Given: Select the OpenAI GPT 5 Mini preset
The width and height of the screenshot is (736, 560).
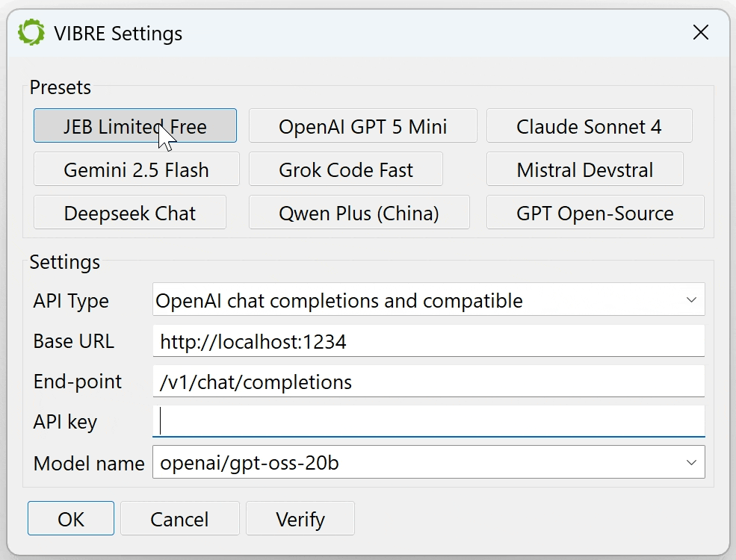Looking at the screenshot, I should pyautogui.click(x=363, y=125).
